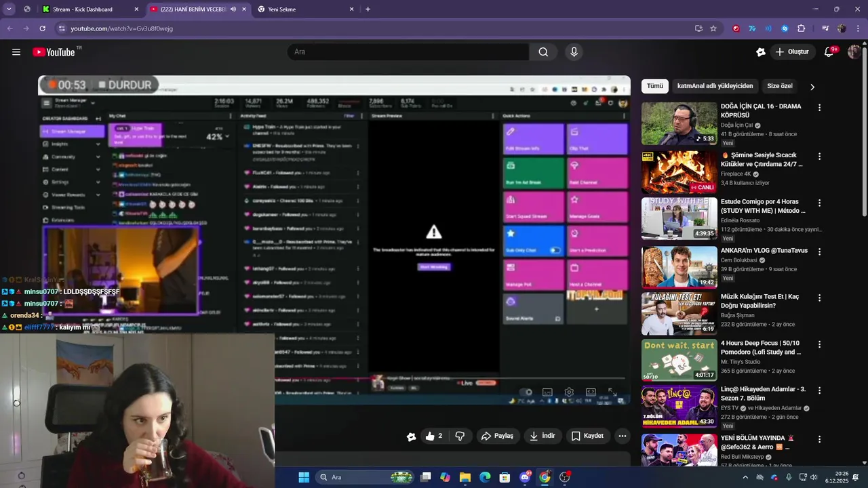Toggle subtitles in the video player
The image size is (868, 488).
point(547,392)
